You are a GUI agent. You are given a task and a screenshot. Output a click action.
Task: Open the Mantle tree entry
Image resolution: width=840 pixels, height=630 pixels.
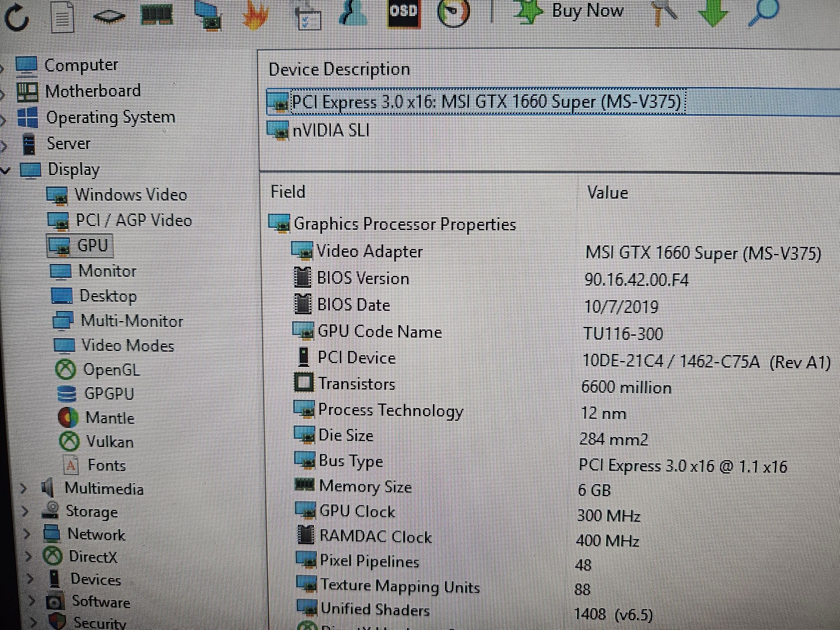[x=110, y=418]
